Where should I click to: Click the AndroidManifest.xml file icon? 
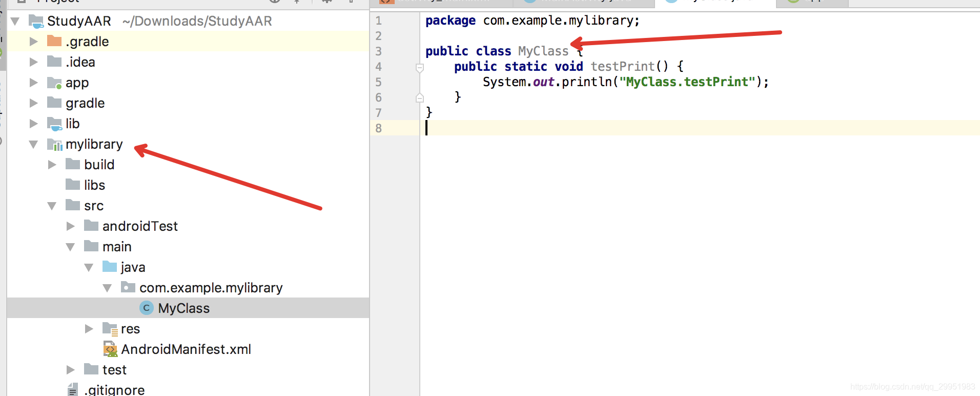[110, 349]
